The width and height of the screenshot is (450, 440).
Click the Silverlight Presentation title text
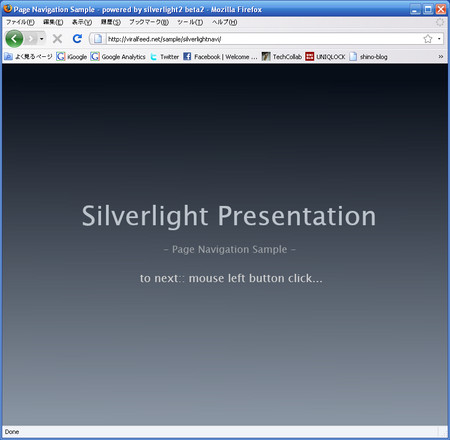(x=229, y=216)
